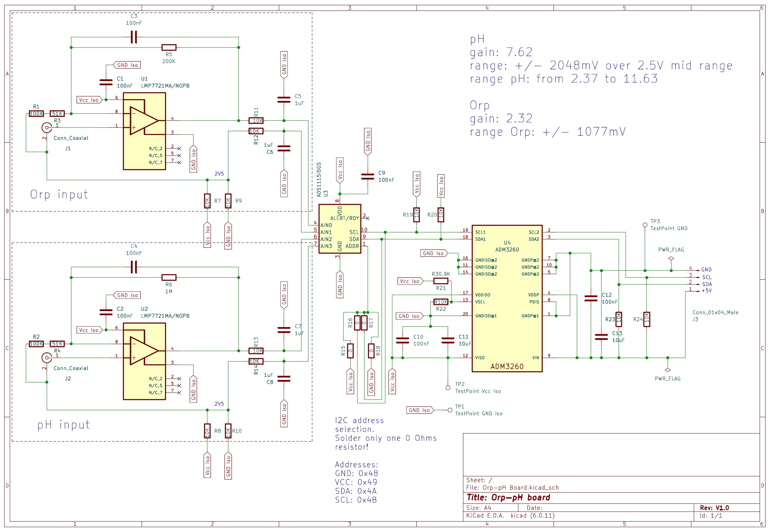769x532 pixels.
Task: Click the GND Iso label beside TP1
Action: pos(420,410)
